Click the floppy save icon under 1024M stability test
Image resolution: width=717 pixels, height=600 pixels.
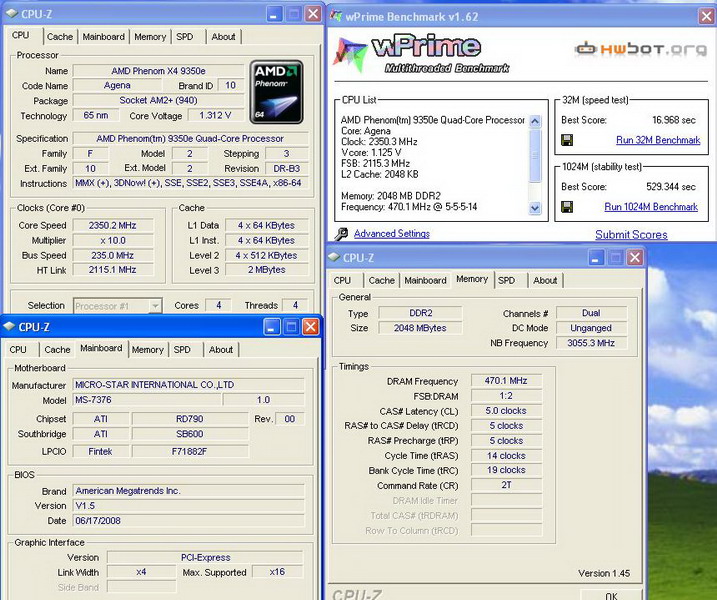(x=567, y=207)
